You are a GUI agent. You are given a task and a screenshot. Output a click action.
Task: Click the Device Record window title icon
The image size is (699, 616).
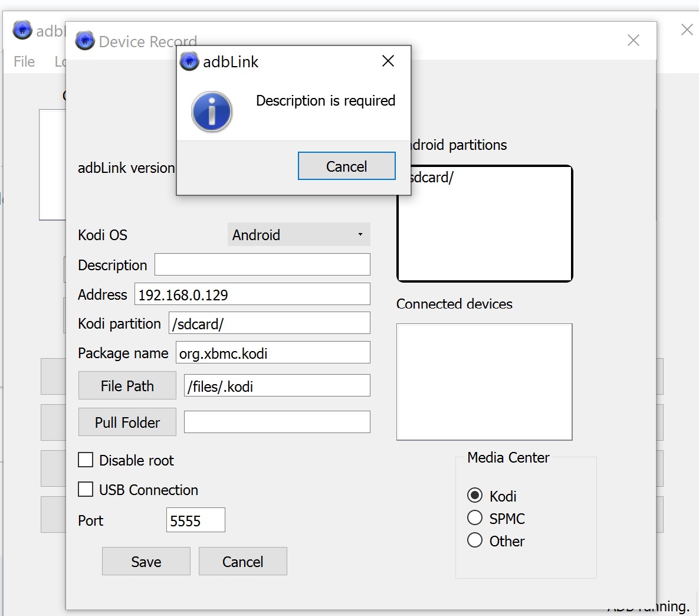85,41
